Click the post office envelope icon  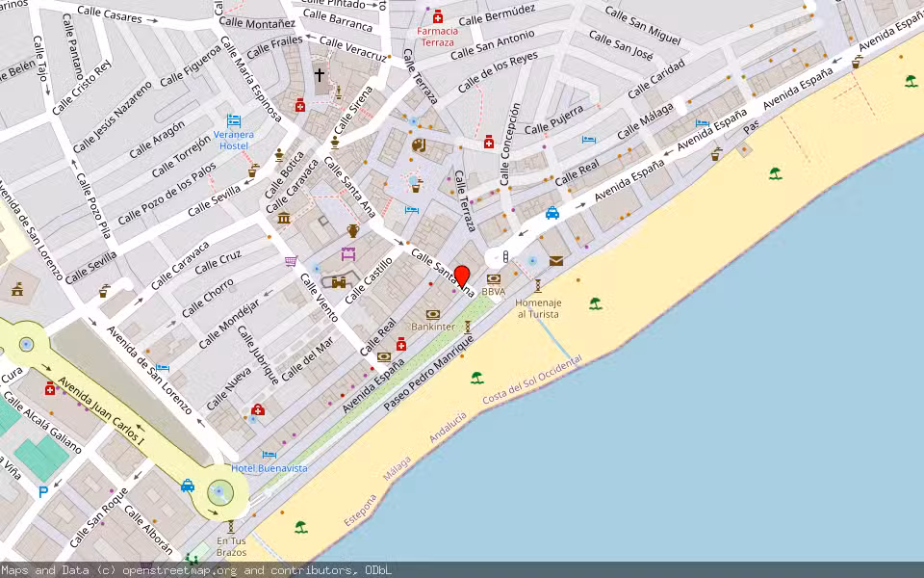(555, 260)
